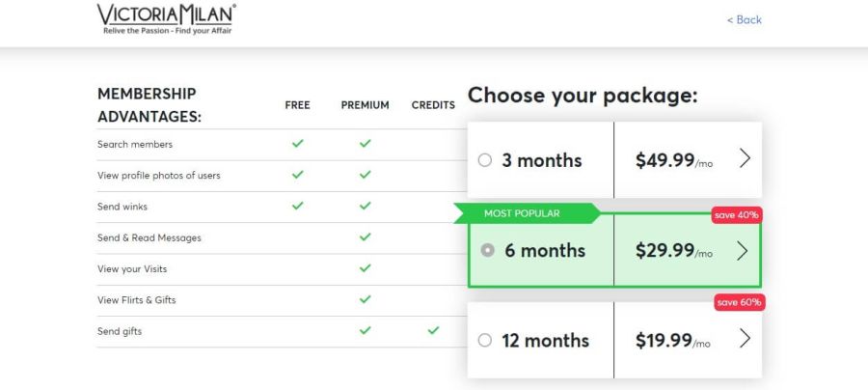Viewport: 868px width, 390px height.
Task: Go back using the Back link
Action: [x=744, y=19]
